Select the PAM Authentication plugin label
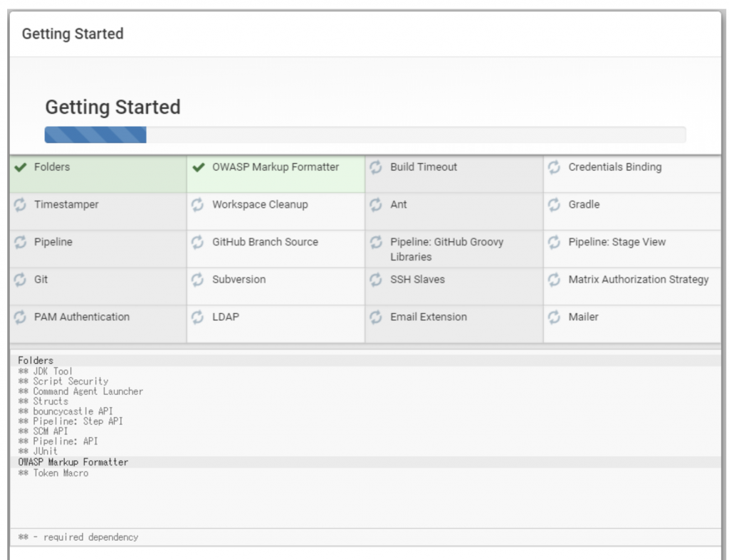Screen dimensions: 729x560 pos(82,317)
